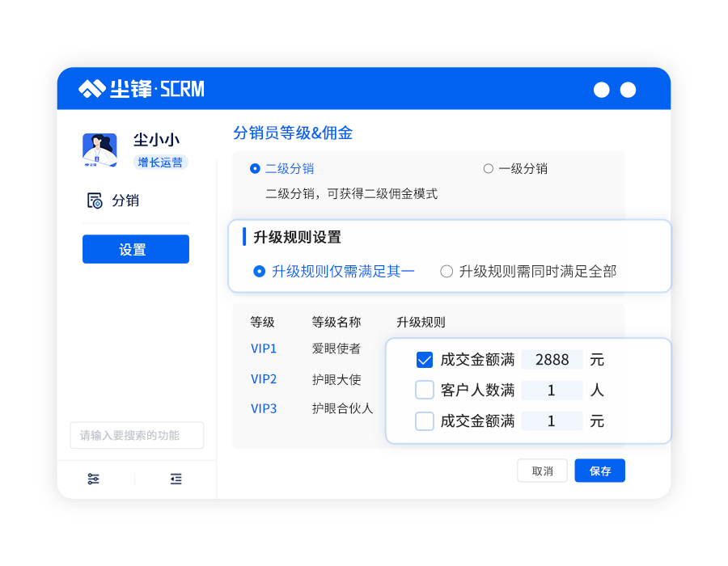728x566 pixels.
Task: Click the 增长运营 role tag
Action: point(160,163)
